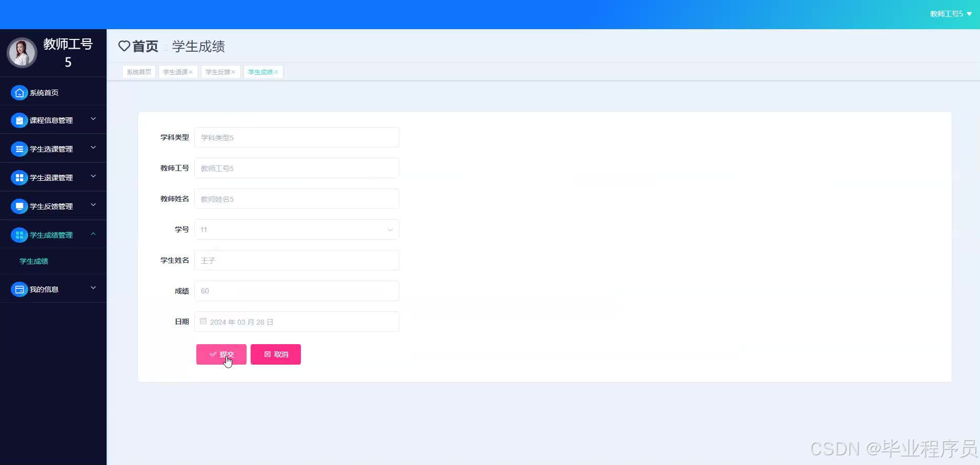Collapse the 学生成绩管理 menu chevron
The width and height of the screenshot is (980, 465).
point(93,234)
